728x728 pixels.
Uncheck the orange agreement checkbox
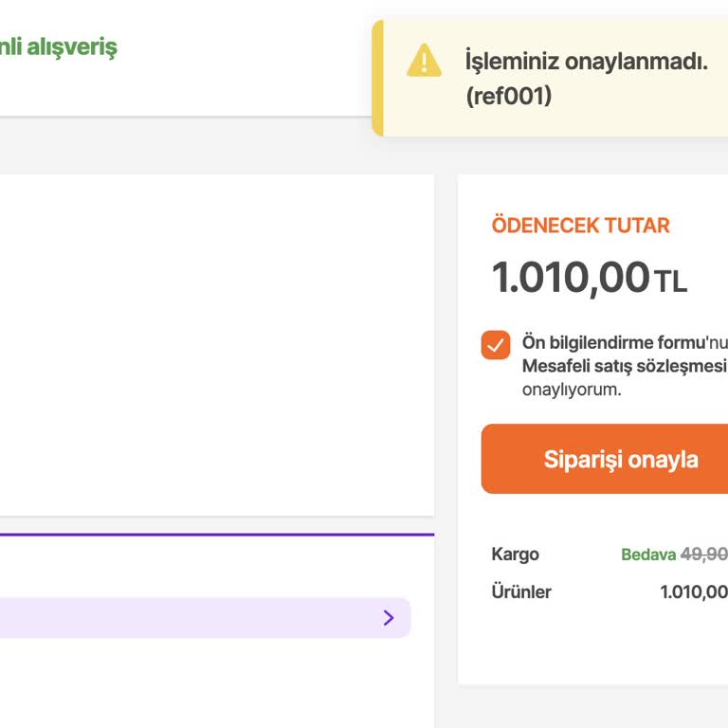[496, 345]
